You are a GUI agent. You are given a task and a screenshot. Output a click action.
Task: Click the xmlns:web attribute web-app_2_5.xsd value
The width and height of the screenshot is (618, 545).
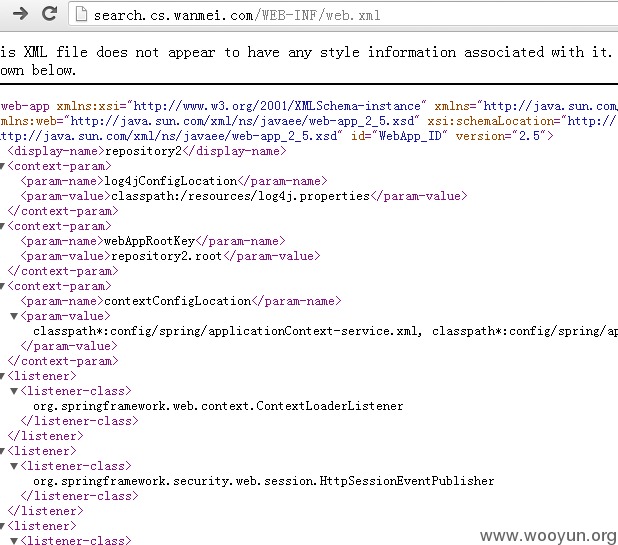point(242,121)
